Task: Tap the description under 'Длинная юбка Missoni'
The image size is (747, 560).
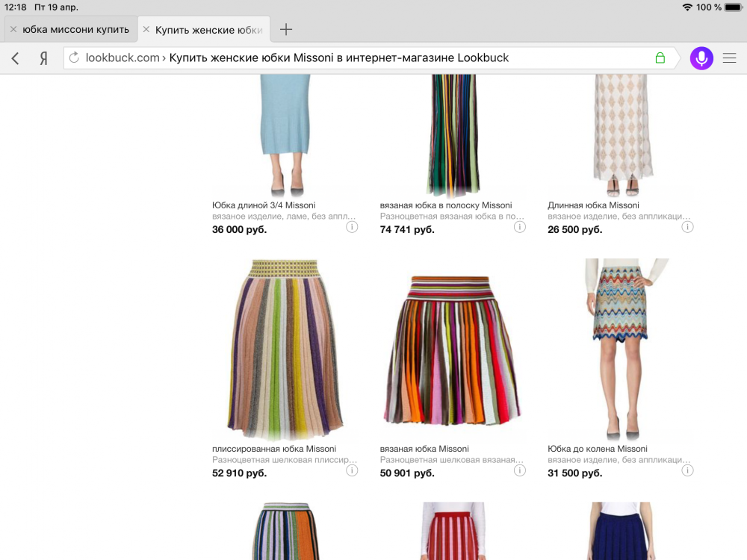Action: tap(619, 217)
